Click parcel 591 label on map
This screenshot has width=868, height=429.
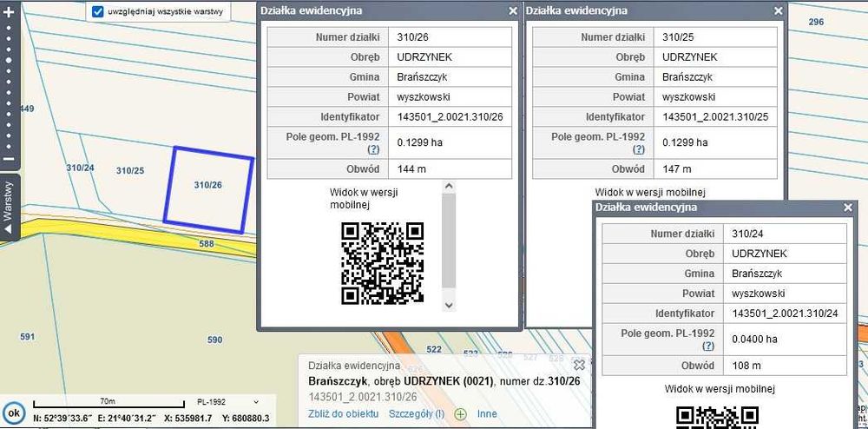point(27,337)
